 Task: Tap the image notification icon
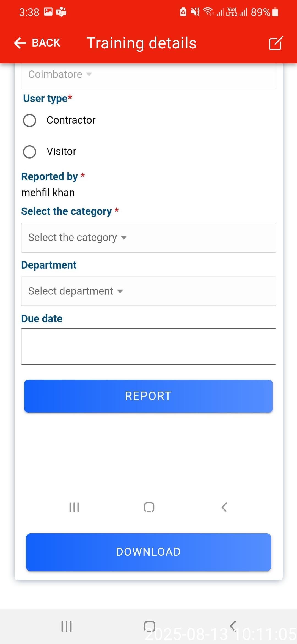48,12
